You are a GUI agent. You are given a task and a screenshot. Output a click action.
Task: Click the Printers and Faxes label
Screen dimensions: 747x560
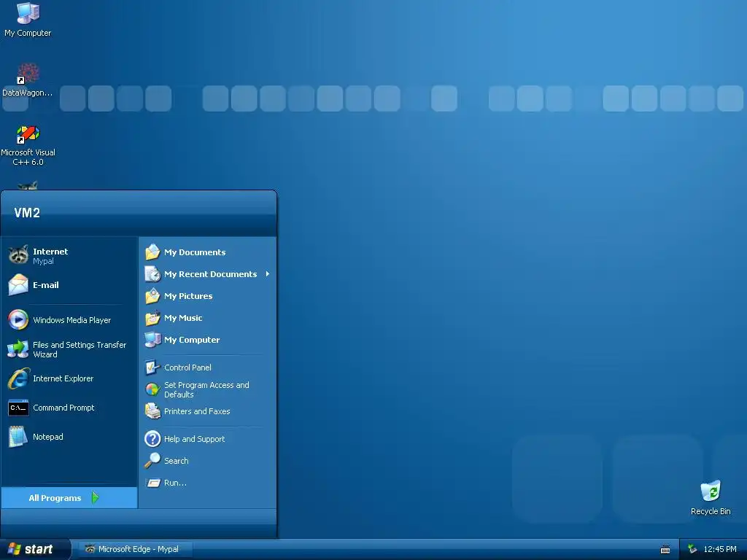pos(197,411)
